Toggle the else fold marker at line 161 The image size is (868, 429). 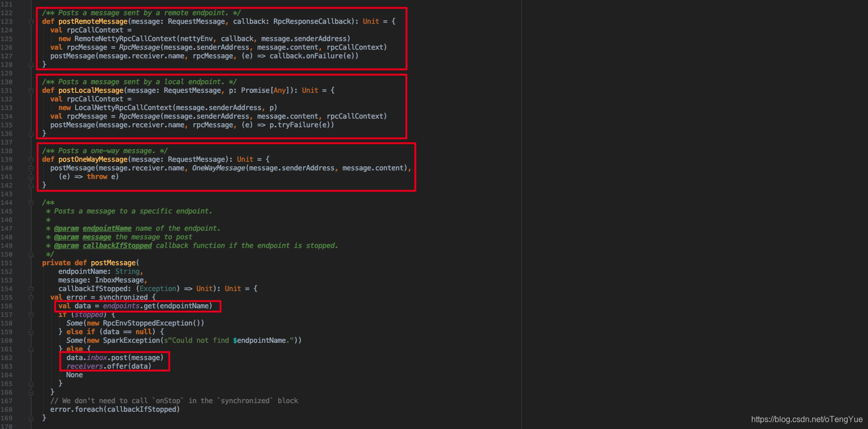coord(31,349)
